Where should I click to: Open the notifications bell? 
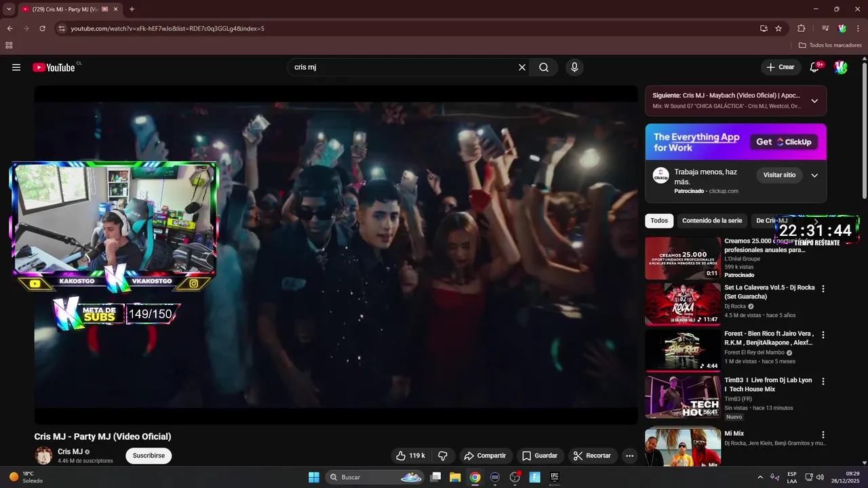point(815,67)
